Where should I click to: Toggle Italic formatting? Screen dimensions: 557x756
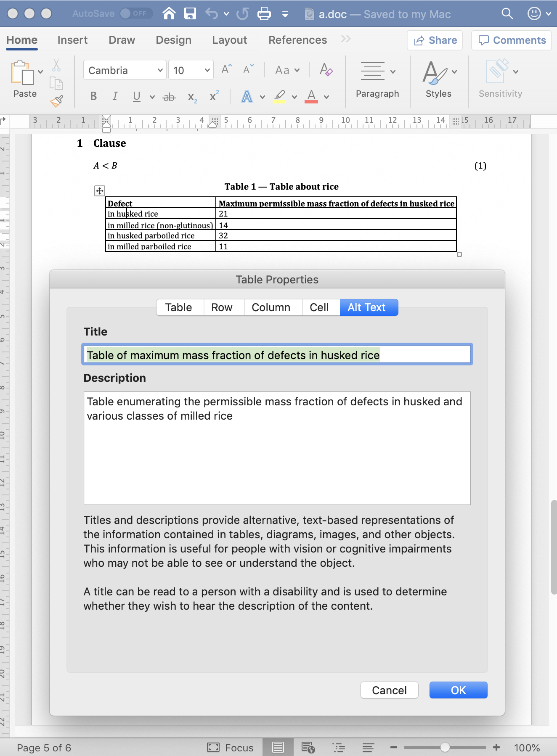tap(115, 97)
